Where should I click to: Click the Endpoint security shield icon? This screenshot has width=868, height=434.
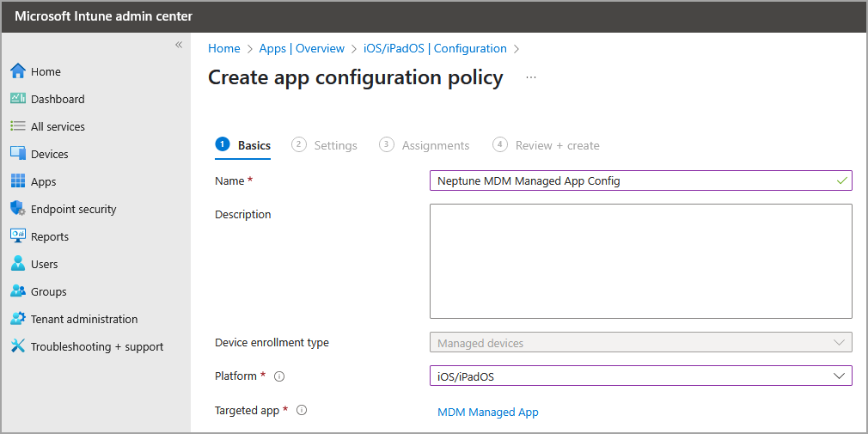tap(18, 209)
